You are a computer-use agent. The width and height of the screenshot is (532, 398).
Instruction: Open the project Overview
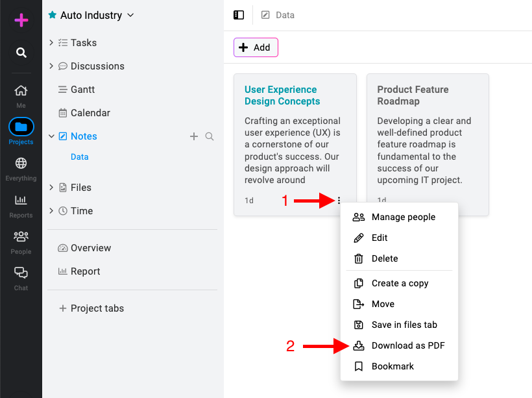tap(91, 248)
